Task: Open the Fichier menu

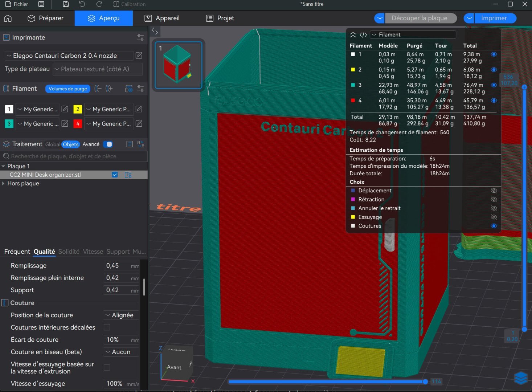Action: tap(16, 4)
